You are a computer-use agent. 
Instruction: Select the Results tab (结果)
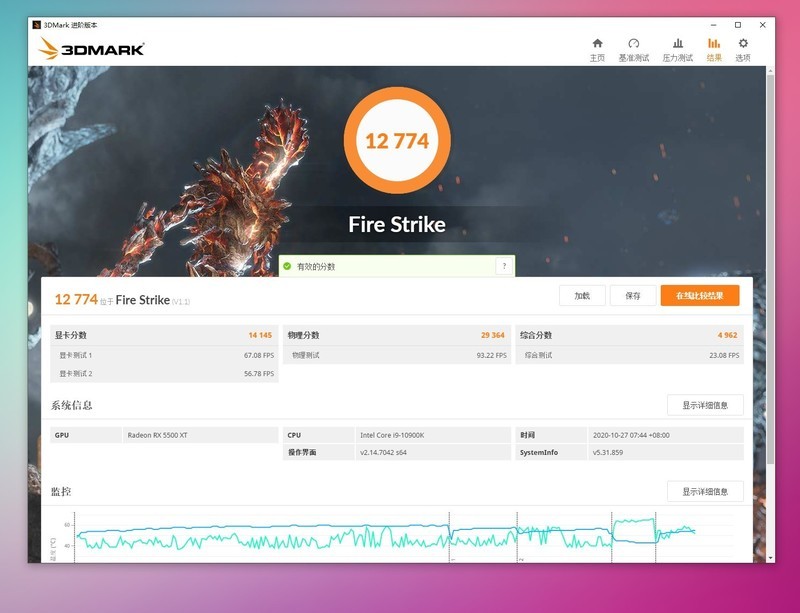(x=714, y=50)
